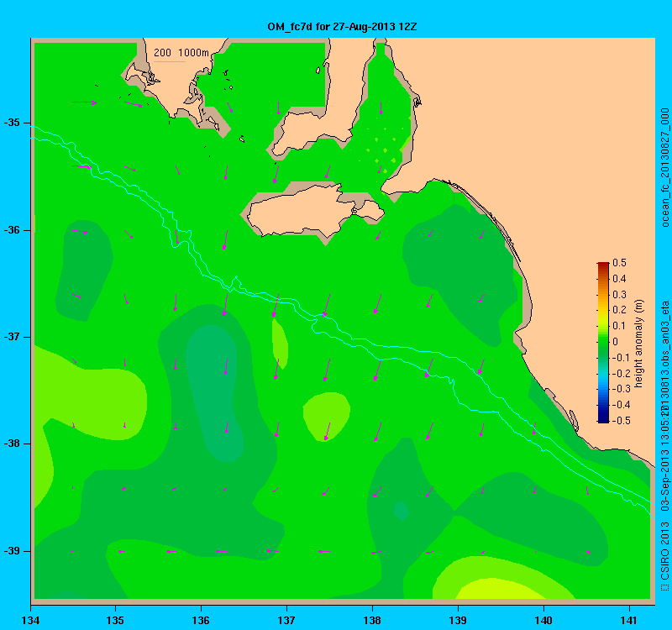
Task: Click the longitude label 140
Action: click(543, 620)
